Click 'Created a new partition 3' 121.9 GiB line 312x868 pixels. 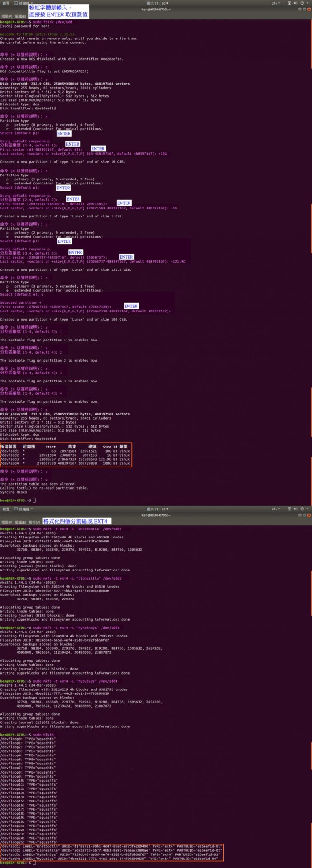click(x=66, y=269)
